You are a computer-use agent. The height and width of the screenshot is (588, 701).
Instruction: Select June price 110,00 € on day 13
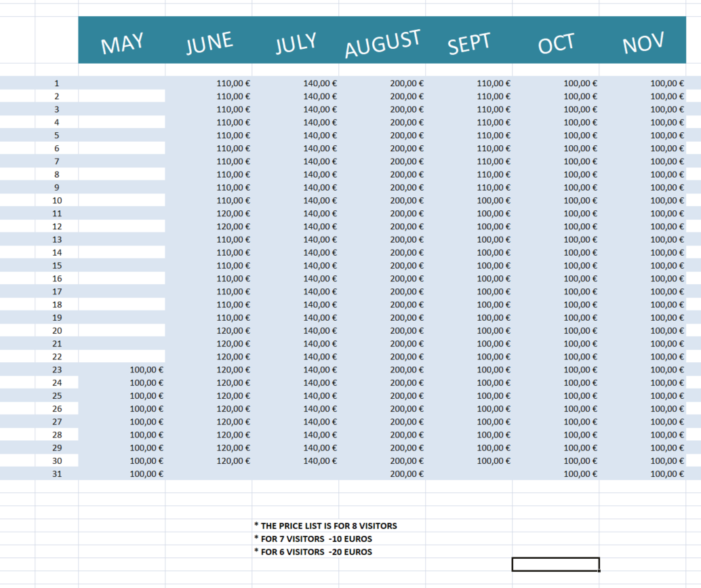[x=233, y=239]
